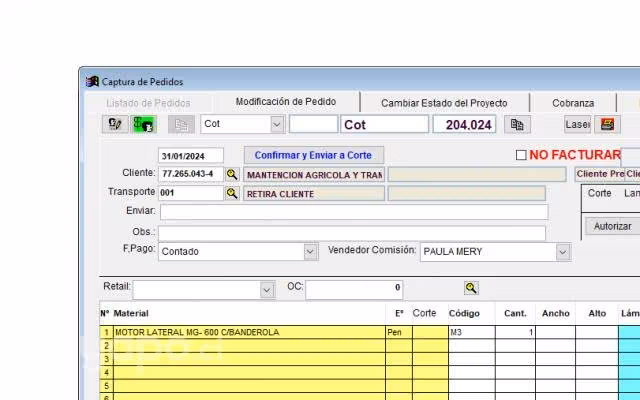Click the Corte label in right panel
The height and width of the screenshot is (400, 640).
599,193
